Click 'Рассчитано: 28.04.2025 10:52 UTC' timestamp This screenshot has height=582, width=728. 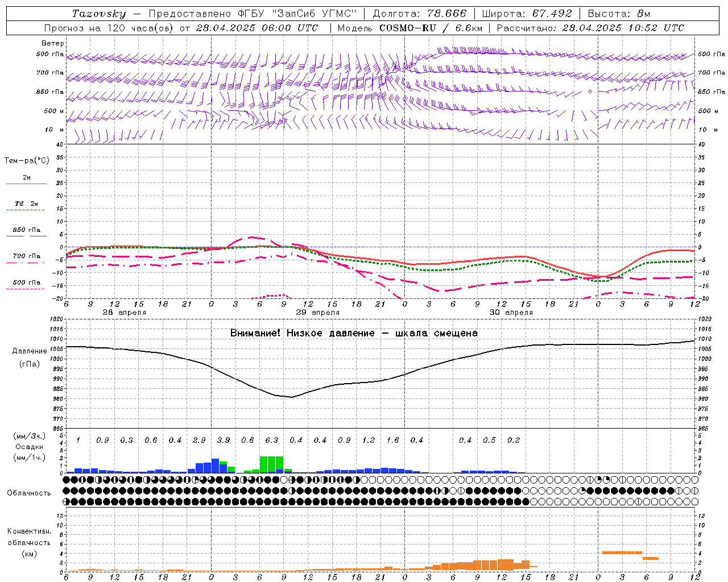[x=590, y=28]
